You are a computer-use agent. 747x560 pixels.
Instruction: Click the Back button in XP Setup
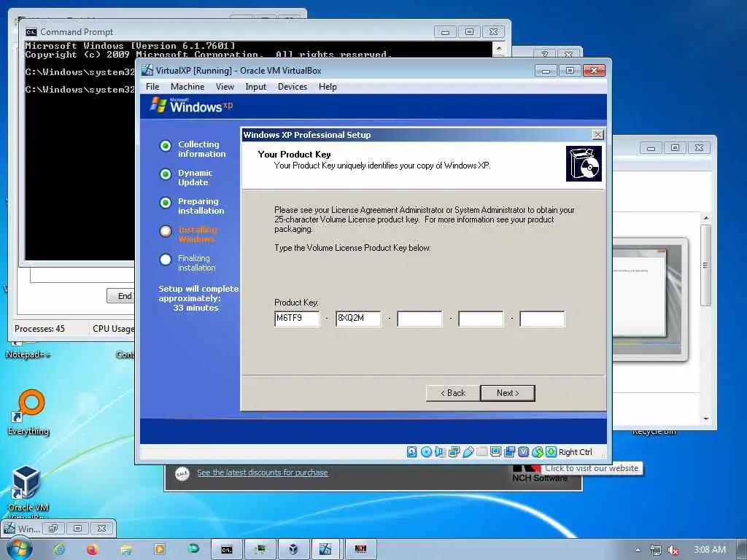point(453,393)
